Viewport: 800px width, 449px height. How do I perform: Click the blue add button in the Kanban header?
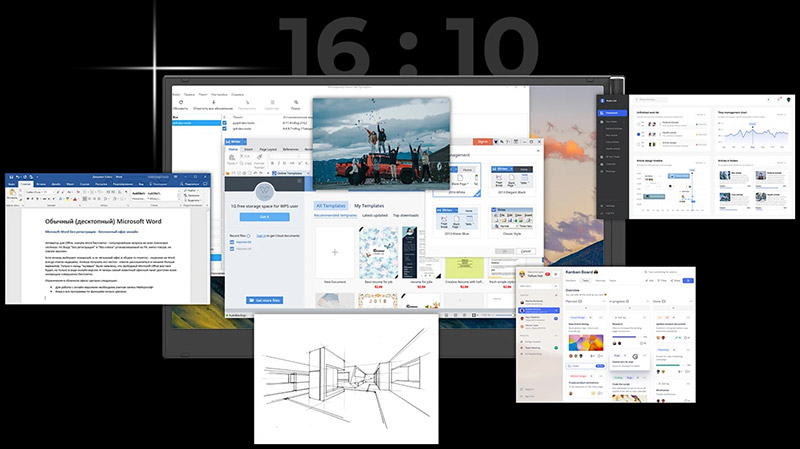[688, 280]
